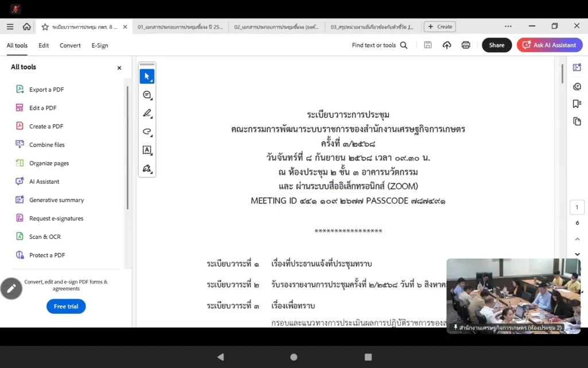This screenshot has width=588, height=368.
Task: Open the generative summary panel on right rail
Action: point(577,68)
